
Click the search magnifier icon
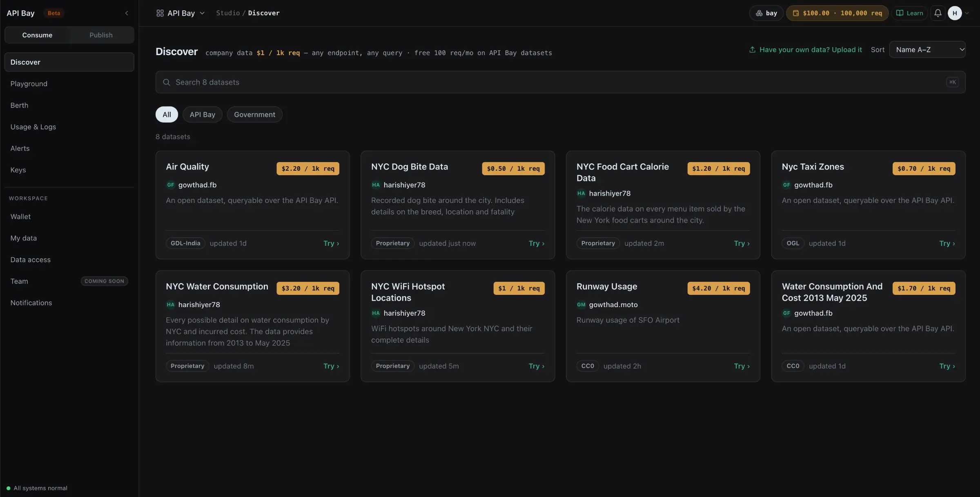click(x=167, y=82)
